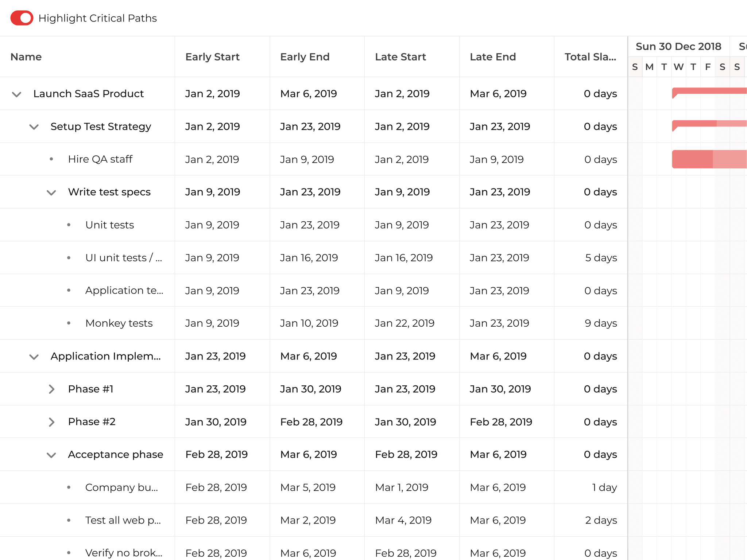Click the Sun 30 Dec 2018 week header
The width and height of the screenshot is (747, 560).
coord(678,46)
